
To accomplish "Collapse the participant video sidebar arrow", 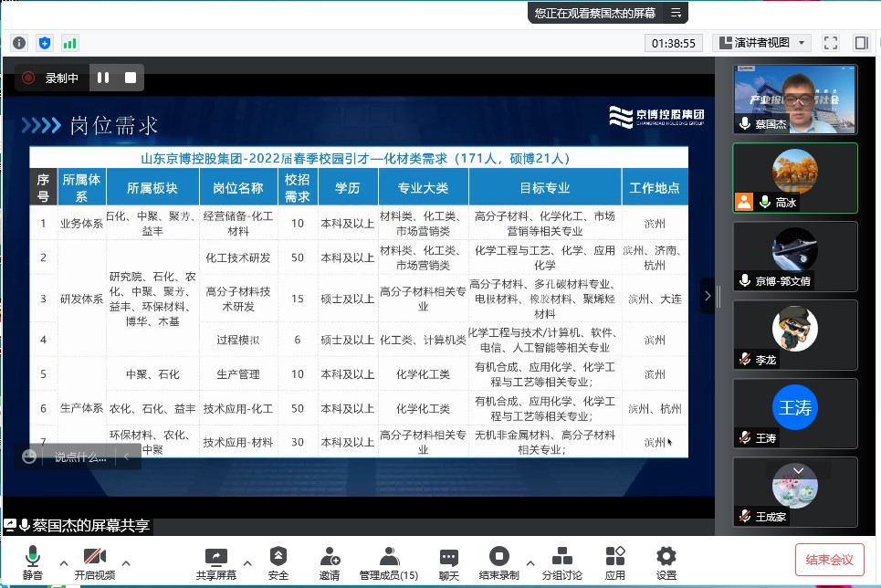I will [708, 296].
